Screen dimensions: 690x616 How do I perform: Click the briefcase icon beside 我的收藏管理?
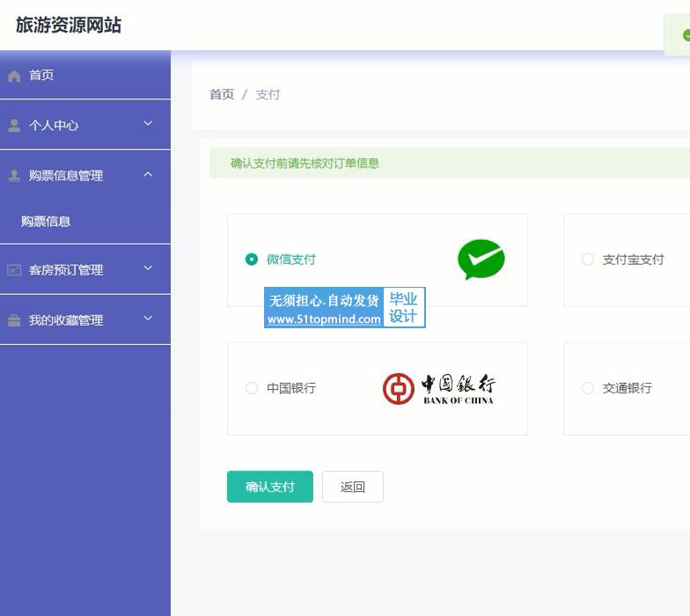[14, 320]
